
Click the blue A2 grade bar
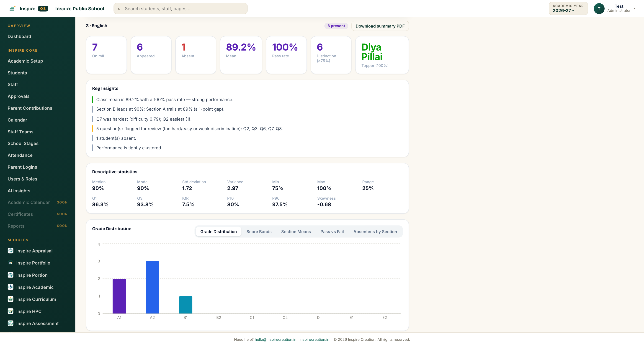pos(152,287)
